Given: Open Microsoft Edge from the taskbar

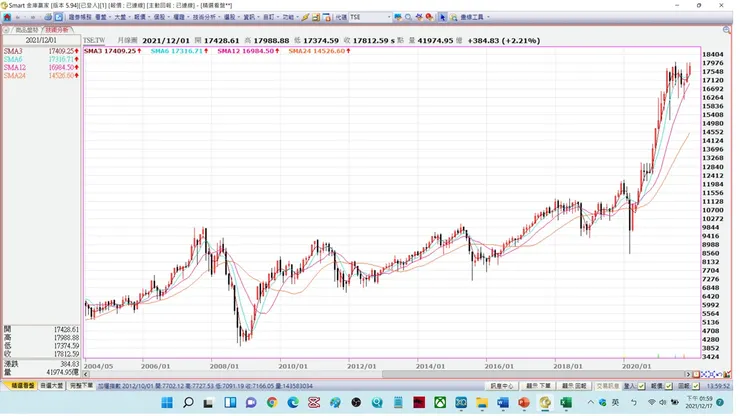Looking at the screenshot, I should coord(293,402).
